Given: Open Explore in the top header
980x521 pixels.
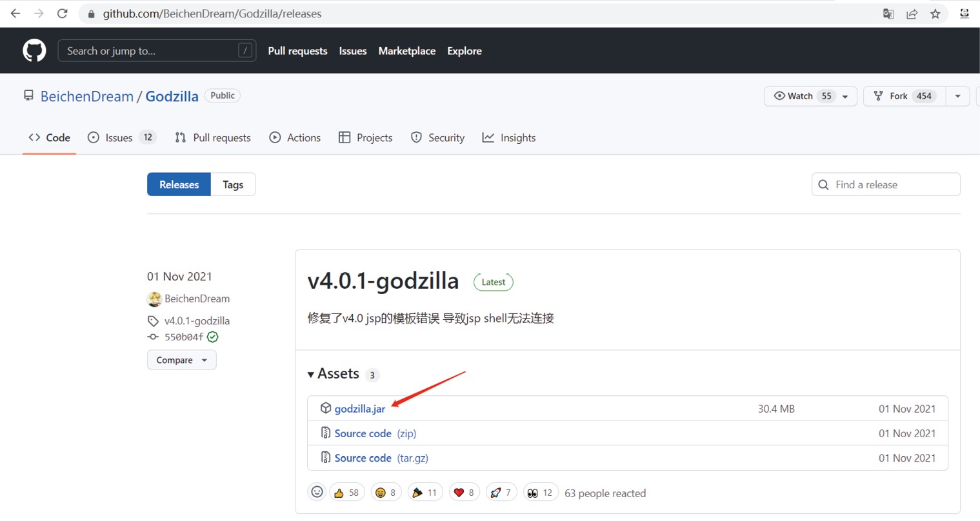Looking at the screenshot, I should pos(465,51).
